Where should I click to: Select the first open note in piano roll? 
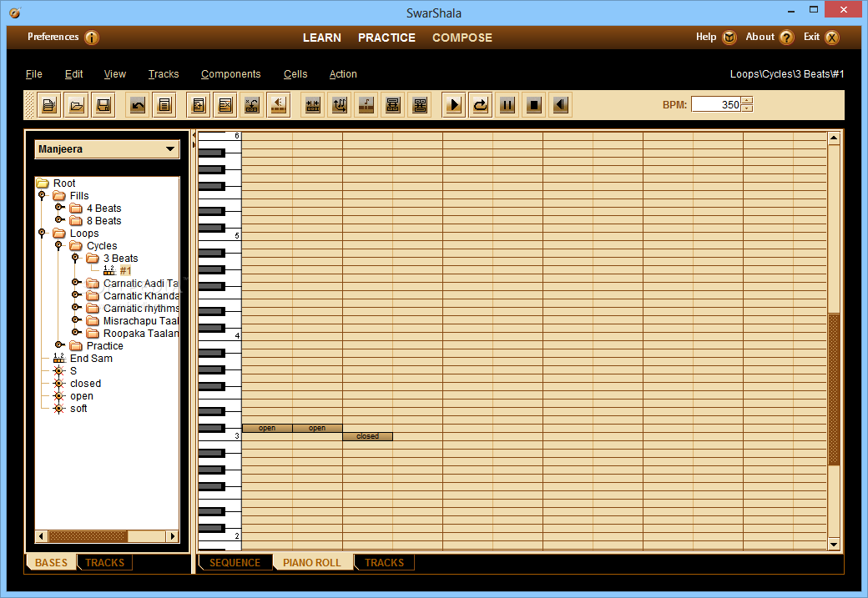click(267, 428)
